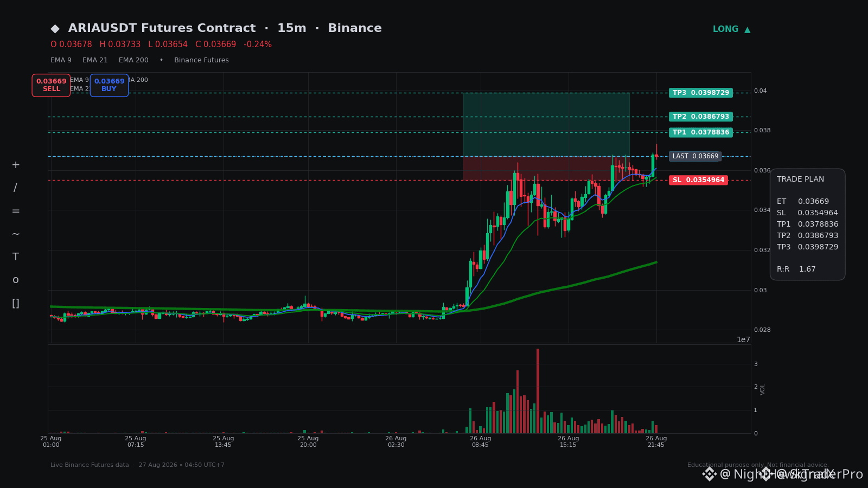Click the 0.03669 BUY button
The width and height of the screenshot is (868, 488).
click(109, 85)
